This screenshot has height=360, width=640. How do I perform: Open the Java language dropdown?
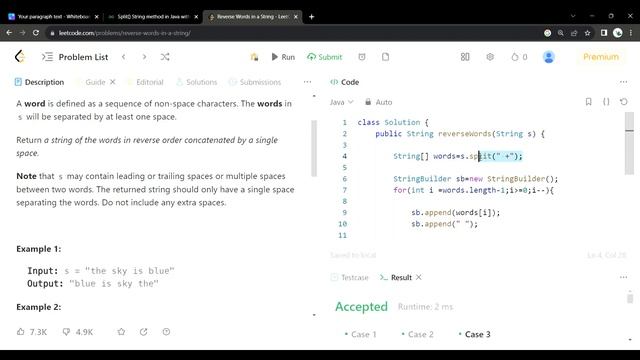[x=341, y=102]
